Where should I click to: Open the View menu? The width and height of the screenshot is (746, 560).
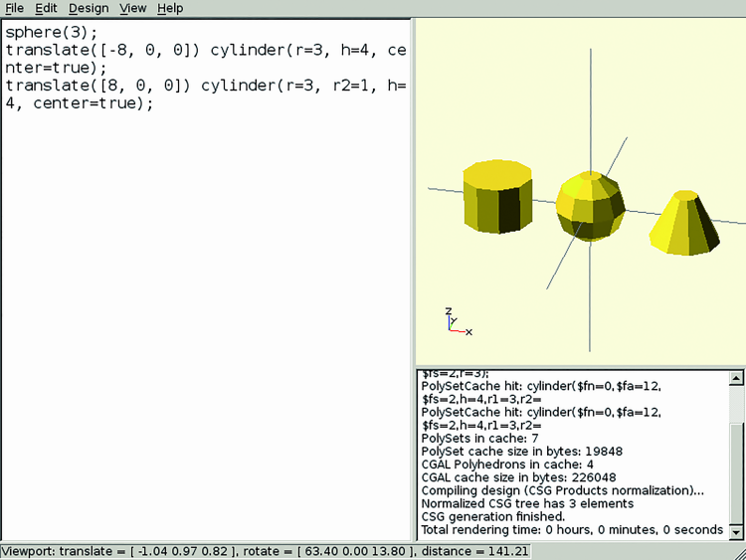[x=132, y=8]
